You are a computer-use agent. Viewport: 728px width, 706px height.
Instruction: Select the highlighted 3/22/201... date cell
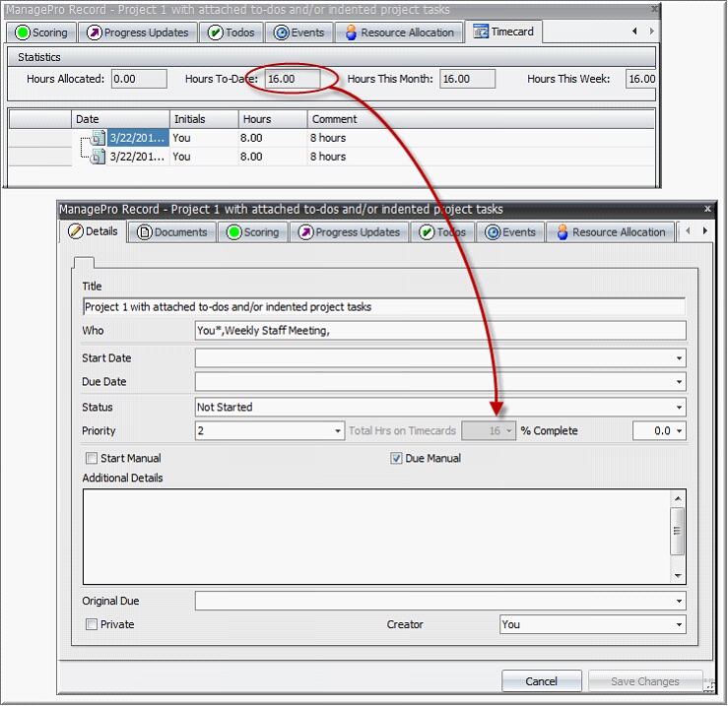coord(138,138)
